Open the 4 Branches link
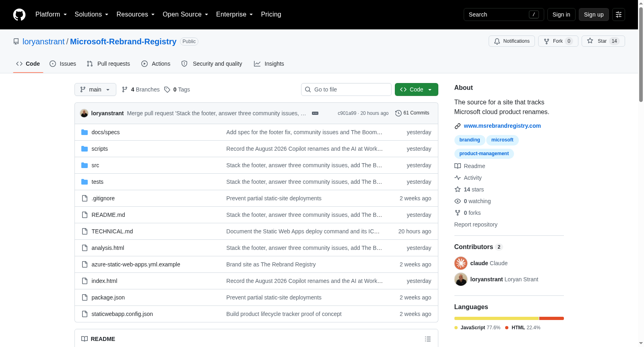This screenshot has height=347, width=644. [140, 89]
